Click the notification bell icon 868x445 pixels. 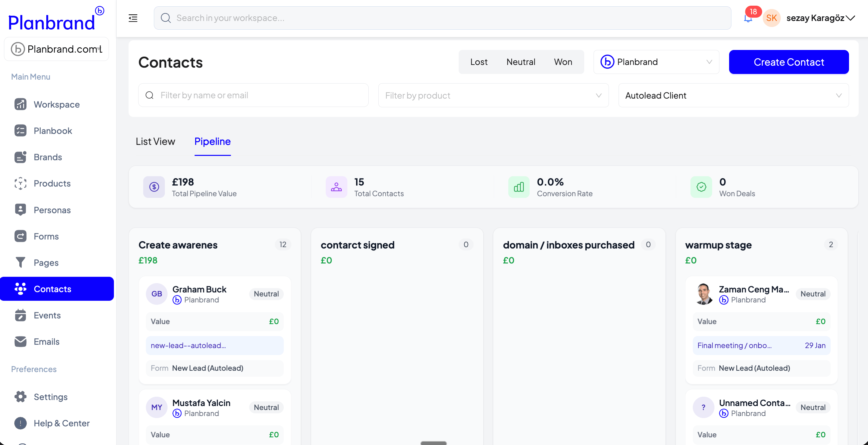[747, 19]
